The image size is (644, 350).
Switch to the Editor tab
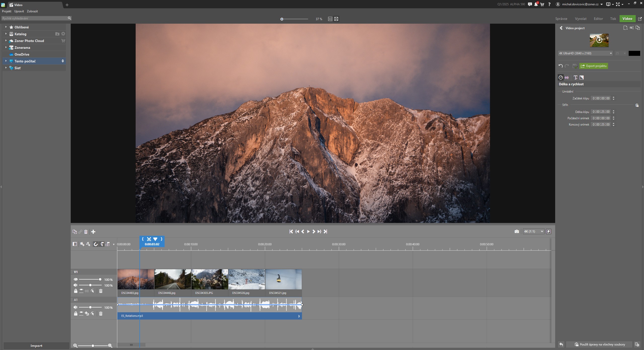(598, 19)
